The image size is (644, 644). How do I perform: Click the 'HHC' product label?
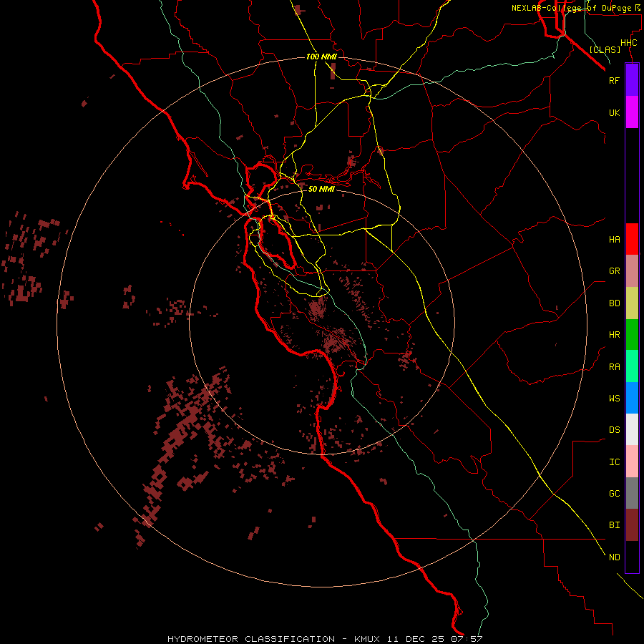pos(629,43)
